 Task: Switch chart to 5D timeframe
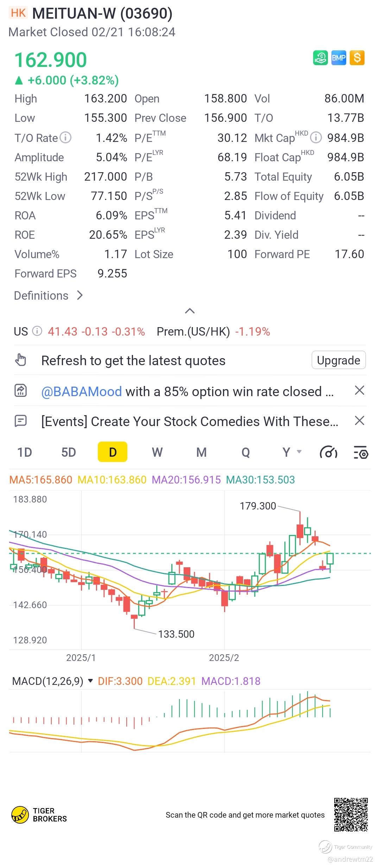[69, 452]
